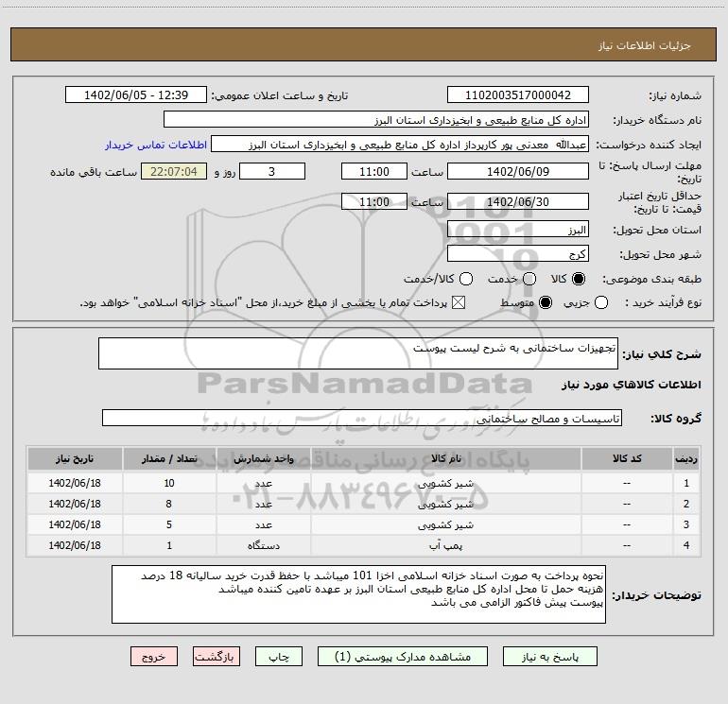Viewport: 728px width, 704px height.
Task: Click the unit دستگاه in row 4
Action: point(263,546)
